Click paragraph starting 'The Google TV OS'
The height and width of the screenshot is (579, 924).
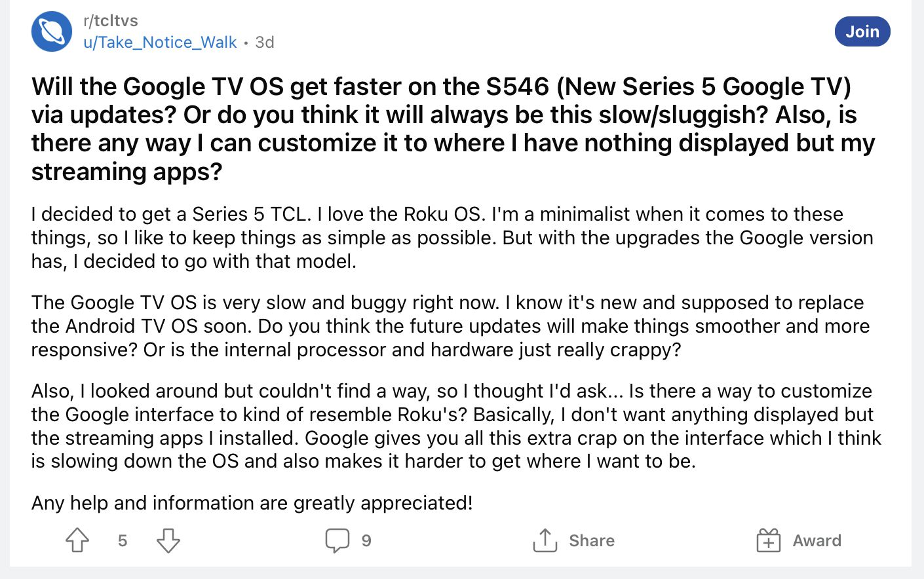pyautogui.click(x=451, y=326)
